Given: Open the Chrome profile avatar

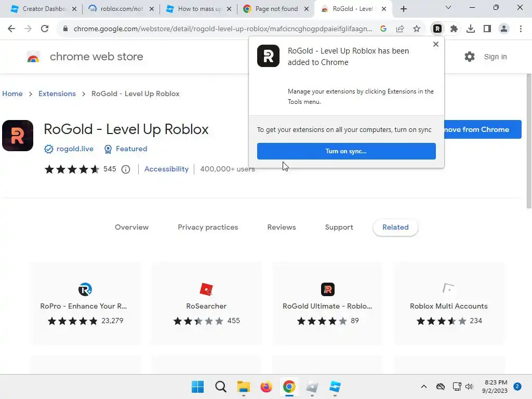Looking at the screenshot, I should click(x=504, y=29).
